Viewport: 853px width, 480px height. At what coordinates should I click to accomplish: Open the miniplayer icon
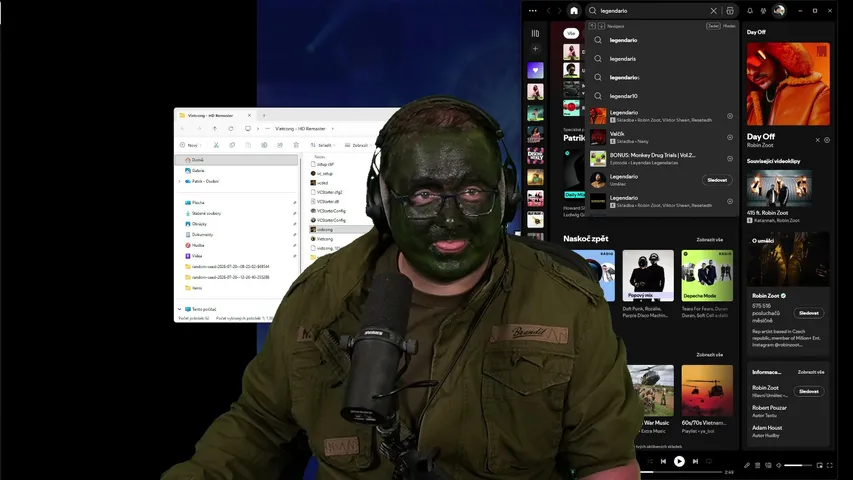819,465
